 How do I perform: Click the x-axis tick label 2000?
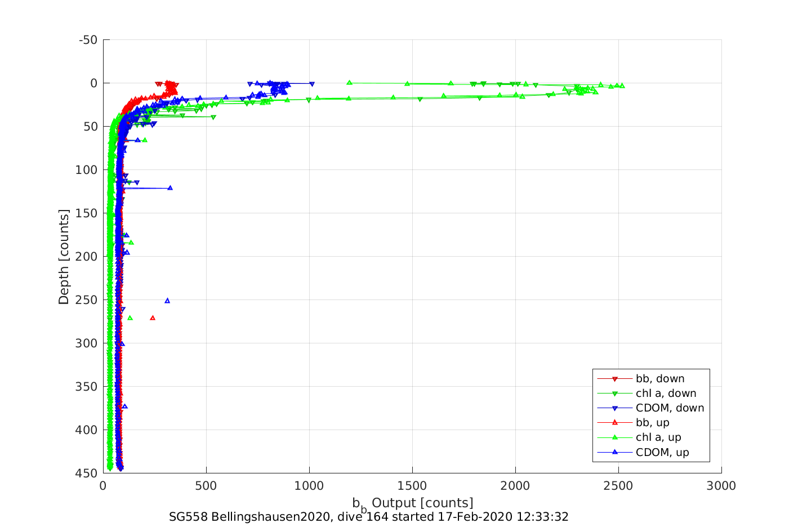[x=515, y=486]
